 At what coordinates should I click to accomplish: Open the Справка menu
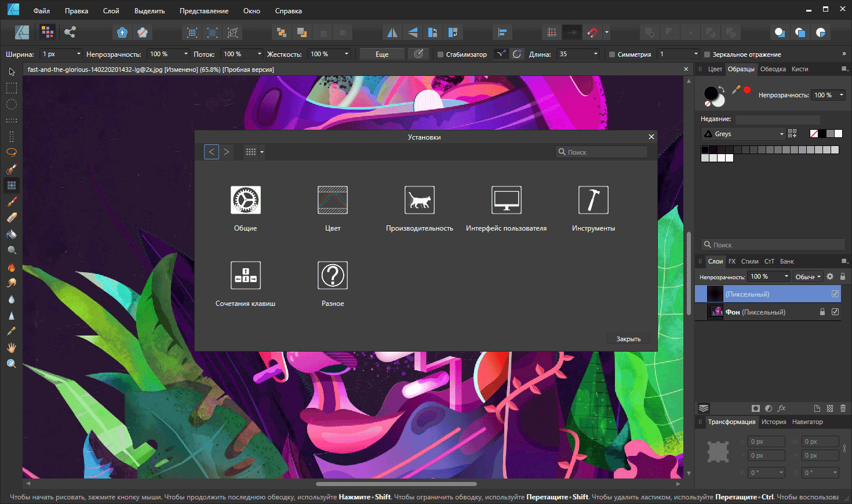pos(289,11)
